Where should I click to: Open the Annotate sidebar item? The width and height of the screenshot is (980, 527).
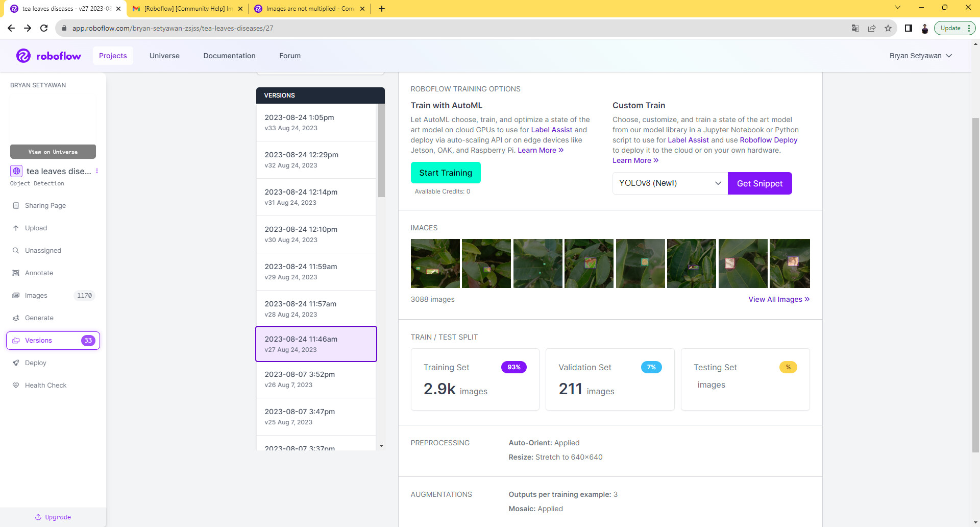(39, 273)
